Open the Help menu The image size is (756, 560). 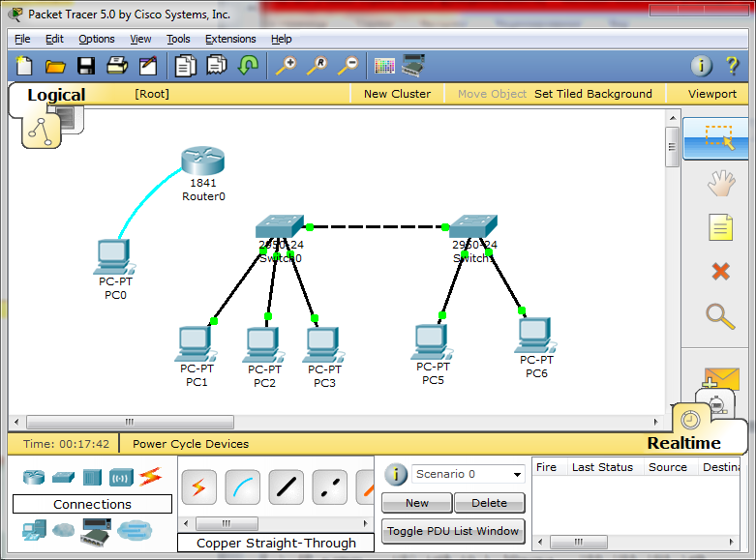pos(281,39)
